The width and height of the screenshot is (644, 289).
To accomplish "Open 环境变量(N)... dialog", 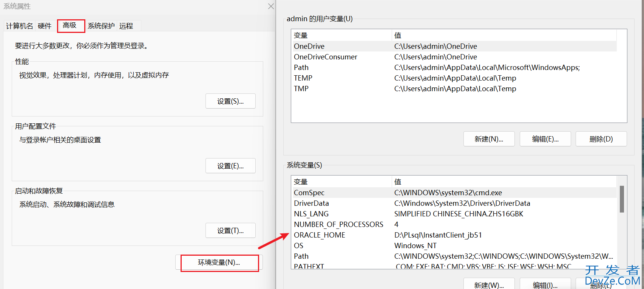I will click(x=219, y=263).
